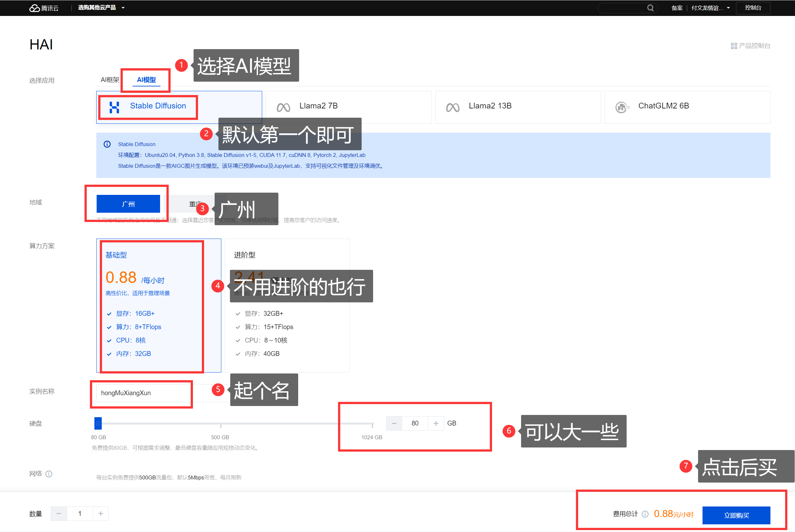This screenshot has height=532, width=795.
Task: Click the 0.88元/小时 total price
Action: point(673,514)
